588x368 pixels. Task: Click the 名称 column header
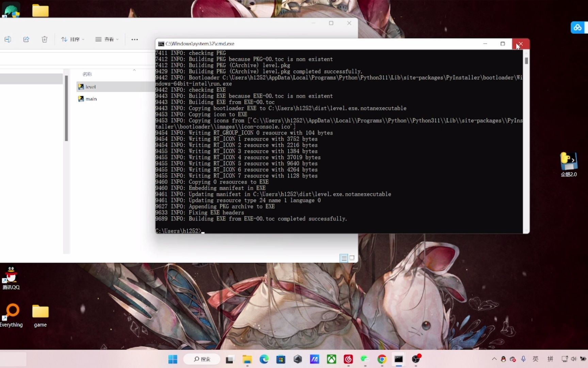tap(87, 74)
